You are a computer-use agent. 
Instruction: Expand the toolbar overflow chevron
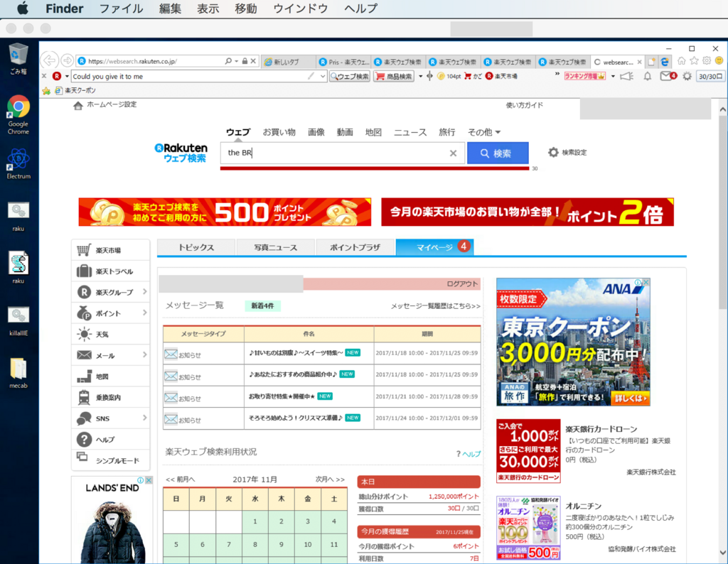[557, 74]
